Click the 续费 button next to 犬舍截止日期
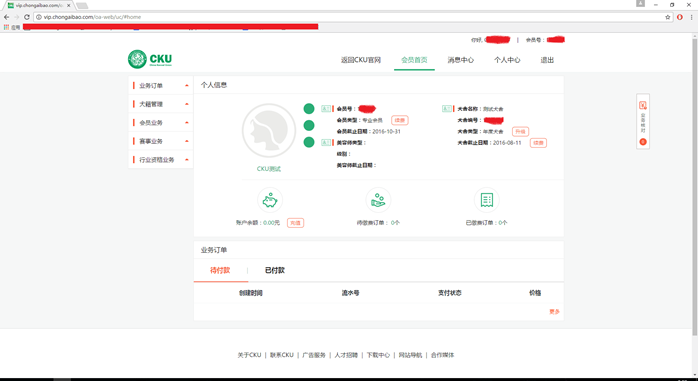This screenshot has width=698, height=381. click(x=538, y=143)
